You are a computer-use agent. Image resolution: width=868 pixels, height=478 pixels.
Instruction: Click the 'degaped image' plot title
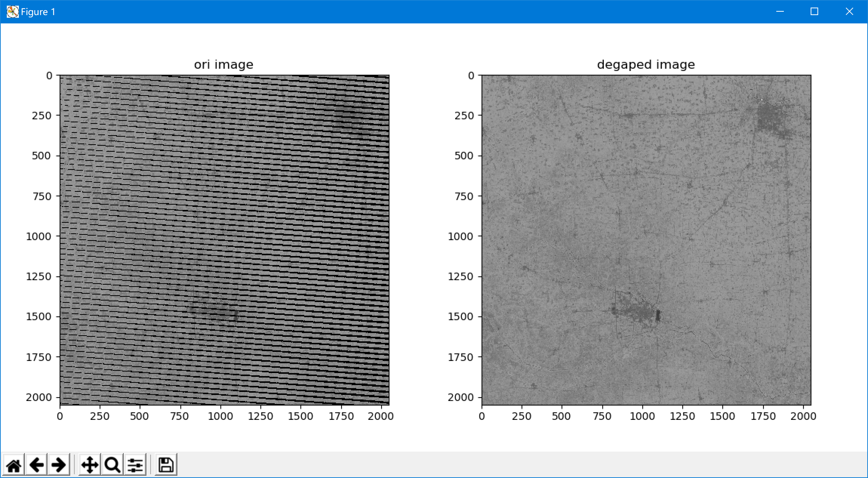[646, 65]
